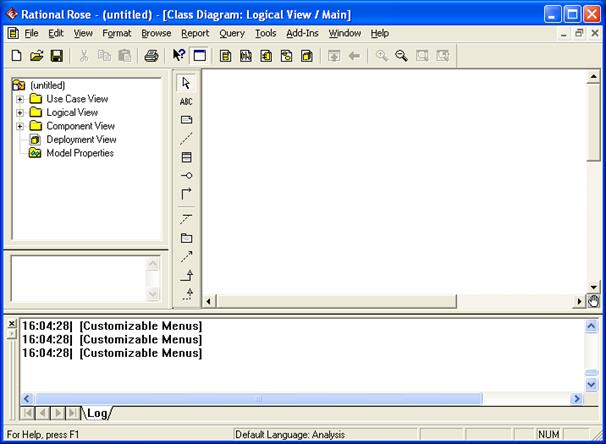Open the File menu
The height and width of the screenshot is (444, 606).
[x=31, y=33]
